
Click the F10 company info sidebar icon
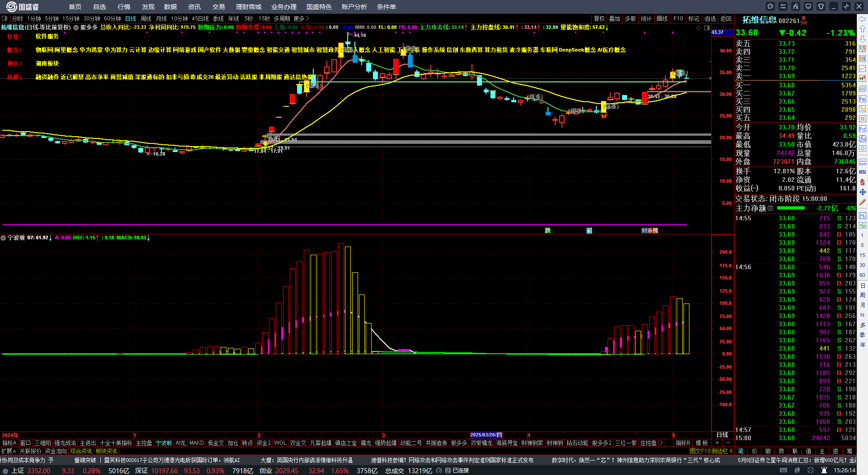863,99
